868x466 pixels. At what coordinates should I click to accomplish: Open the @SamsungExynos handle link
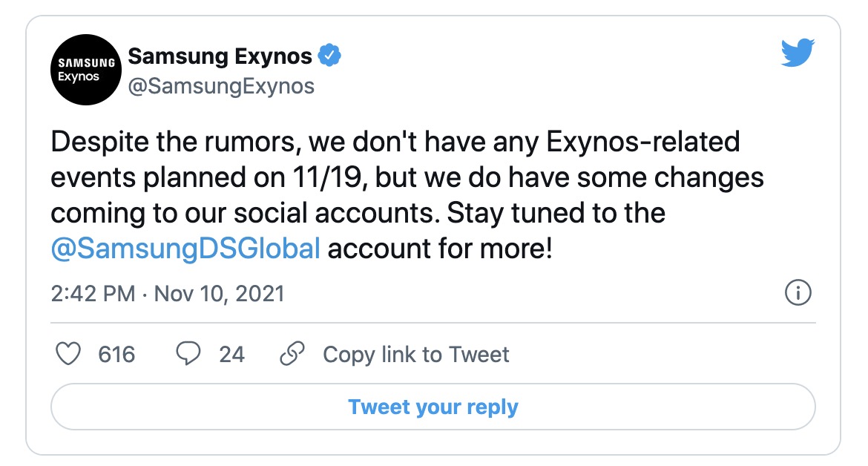pyautogui.click(x=221, y=86)
